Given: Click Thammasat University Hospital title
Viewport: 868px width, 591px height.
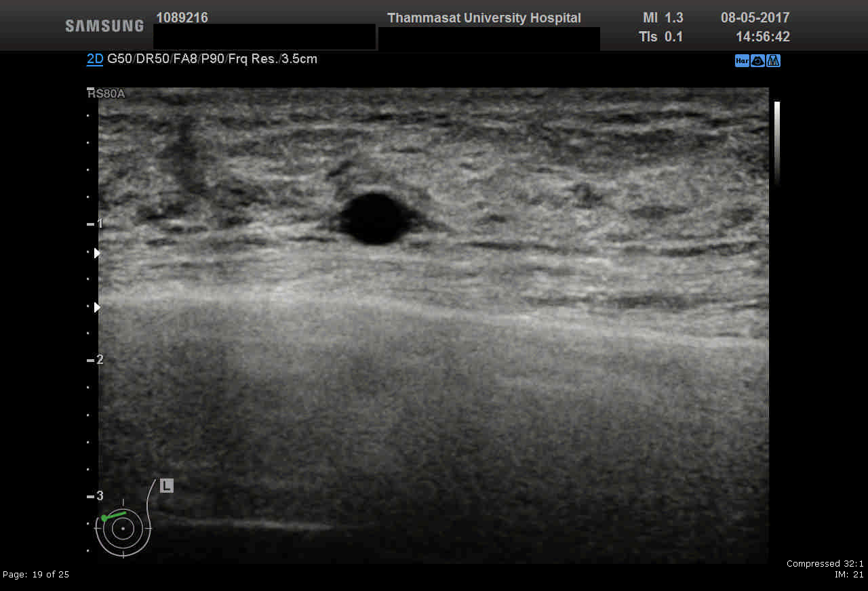Looking at the screenshot, I should pos(484,18).
